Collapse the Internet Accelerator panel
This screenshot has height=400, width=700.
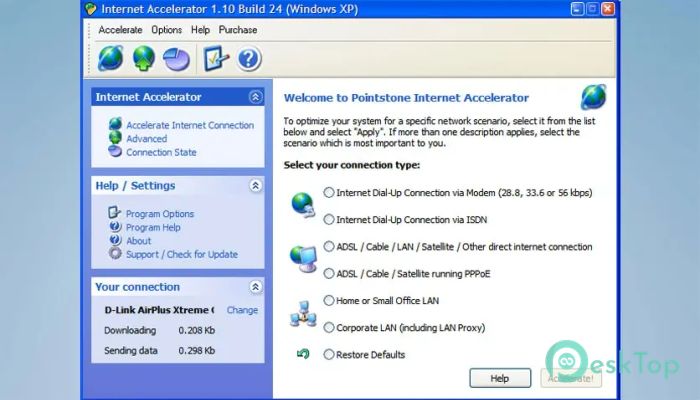pos(255,97)
